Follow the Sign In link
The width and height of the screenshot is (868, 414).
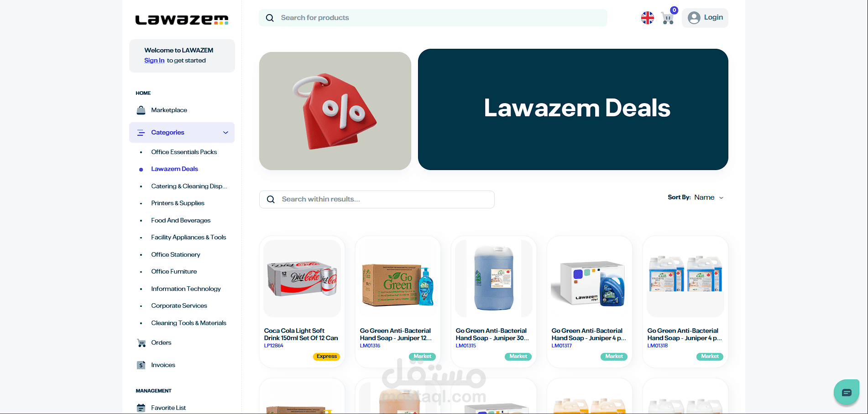[154, 61]
